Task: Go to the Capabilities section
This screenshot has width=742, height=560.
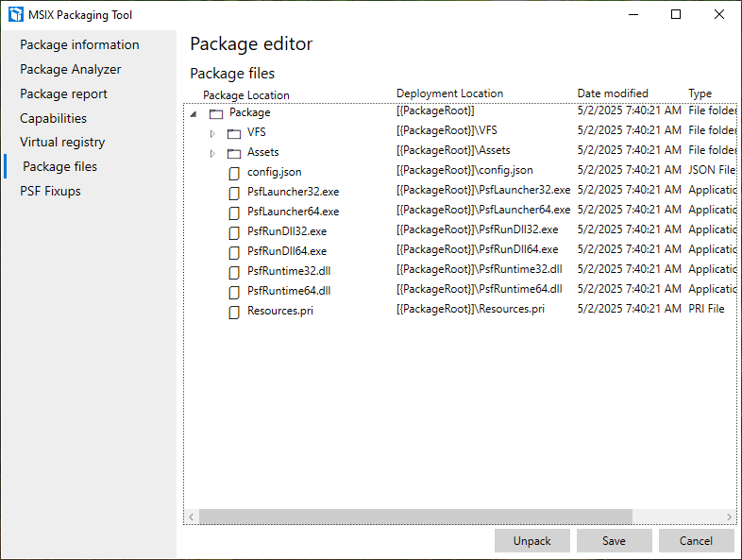Action: (54, 118)
